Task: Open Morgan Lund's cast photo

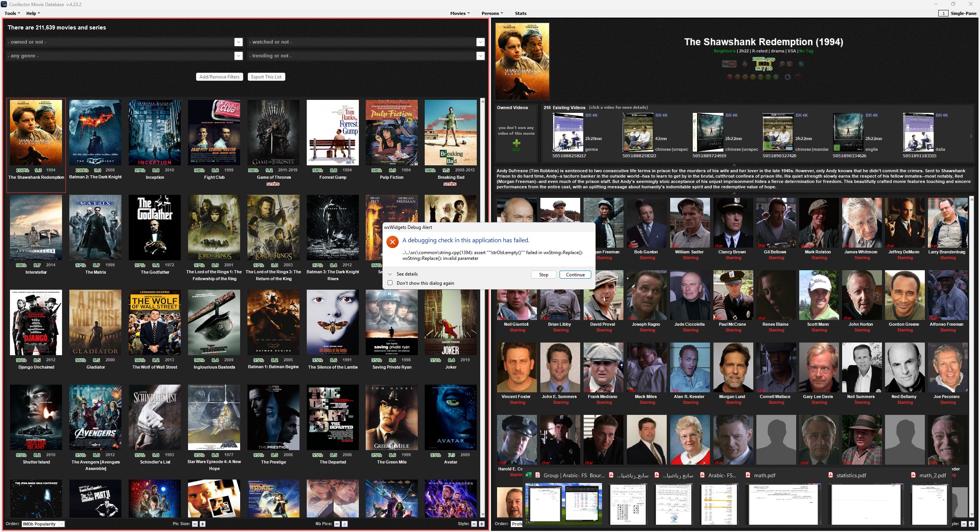Action: pyautogui.click(x=733, y=367)
